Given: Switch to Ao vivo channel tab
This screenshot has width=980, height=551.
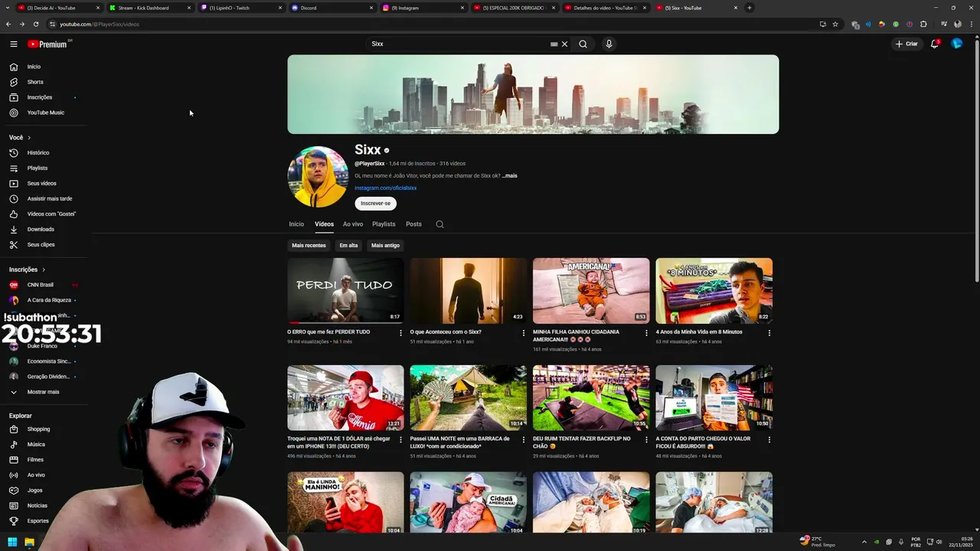Looking at the screenshot, I should click(x=353, y=224).
